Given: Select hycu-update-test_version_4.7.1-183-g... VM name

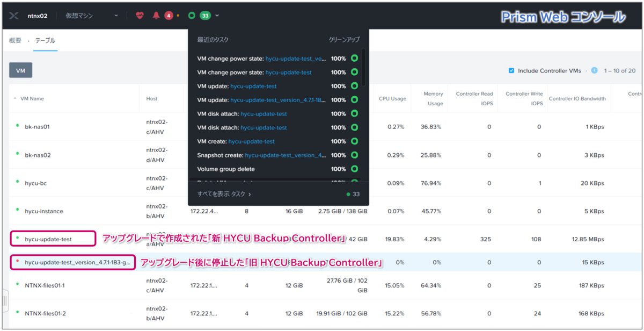Looking at the screenshot, I should click(x=77, y=262).
